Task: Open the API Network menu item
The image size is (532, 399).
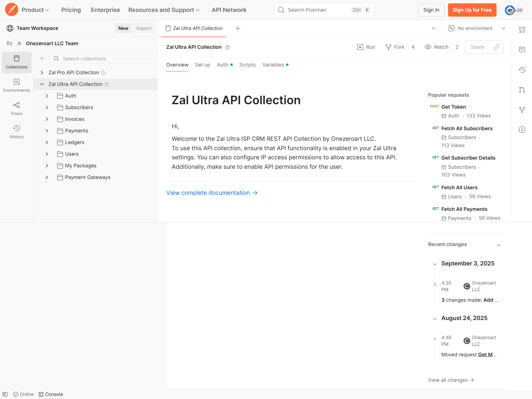Action: click(x=229, y=10)
